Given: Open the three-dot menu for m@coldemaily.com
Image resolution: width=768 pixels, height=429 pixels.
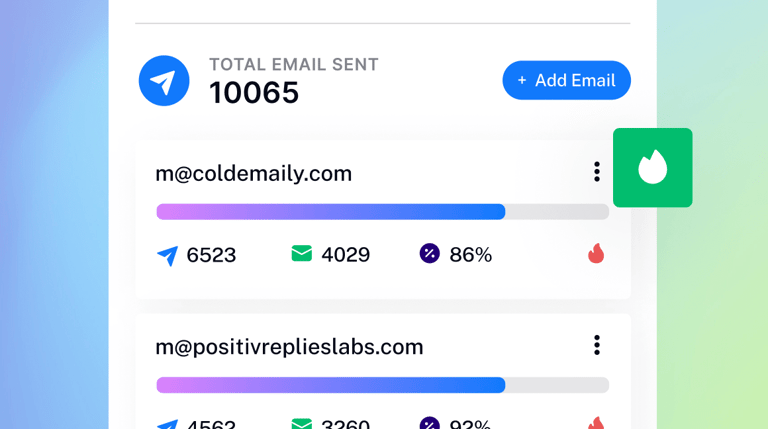Looking at the screenshot, I should tap(597, 172).
